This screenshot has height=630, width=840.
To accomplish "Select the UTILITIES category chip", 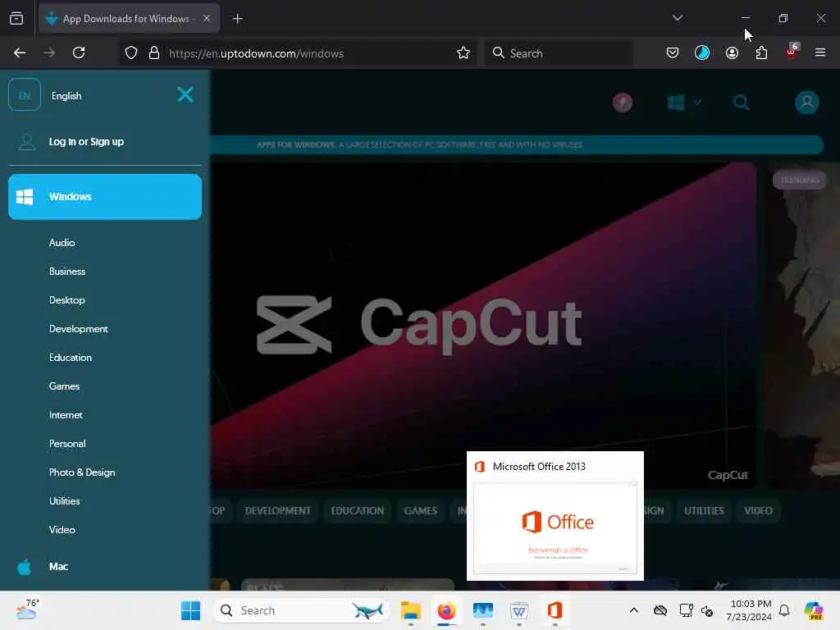I will click(704, 510).
